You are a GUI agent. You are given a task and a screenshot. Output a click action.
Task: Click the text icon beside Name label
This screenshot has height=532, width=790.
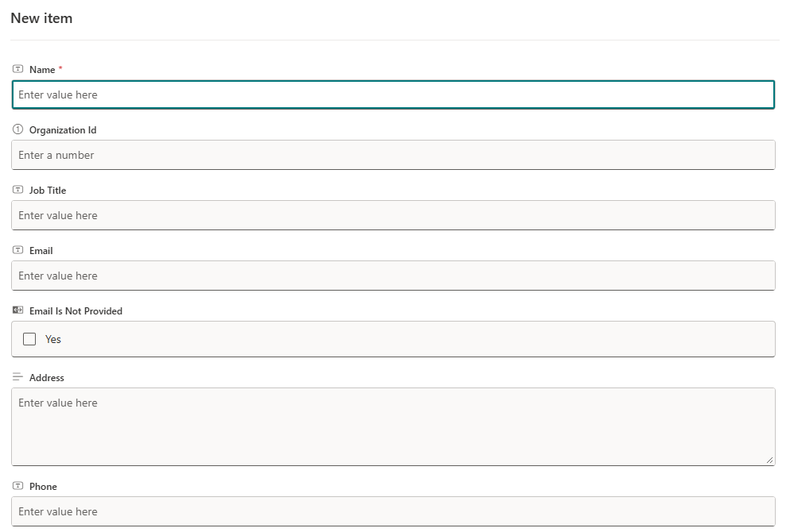point(18,69)
